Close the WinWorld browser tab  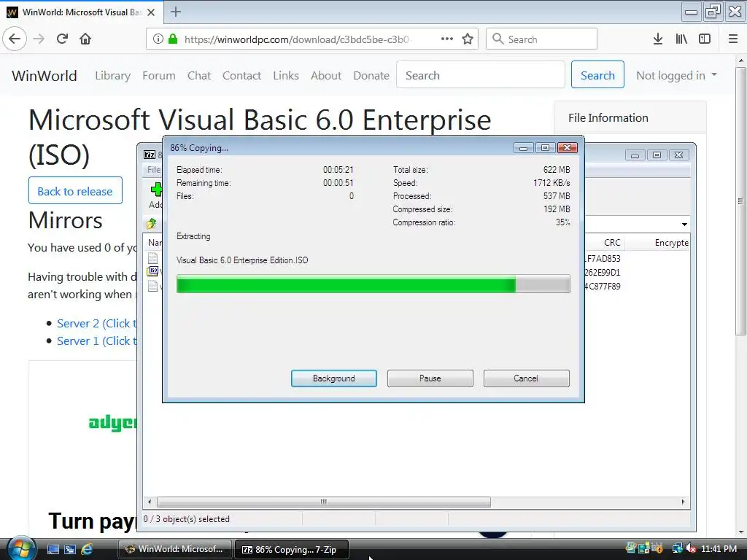[151, 12]
